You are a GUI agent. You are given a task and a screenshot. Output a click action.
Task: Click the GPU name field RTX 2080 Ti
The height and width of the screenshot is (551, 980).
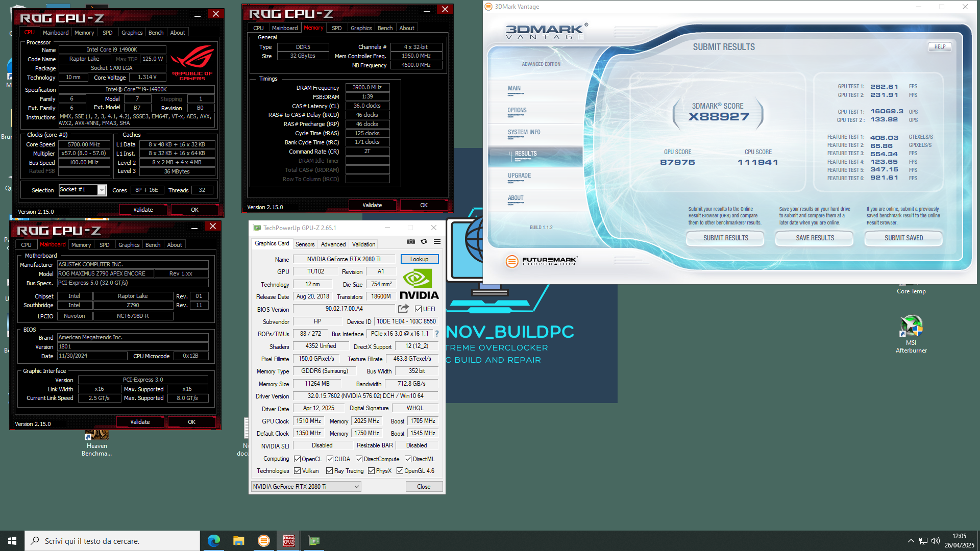click(344, 259)
